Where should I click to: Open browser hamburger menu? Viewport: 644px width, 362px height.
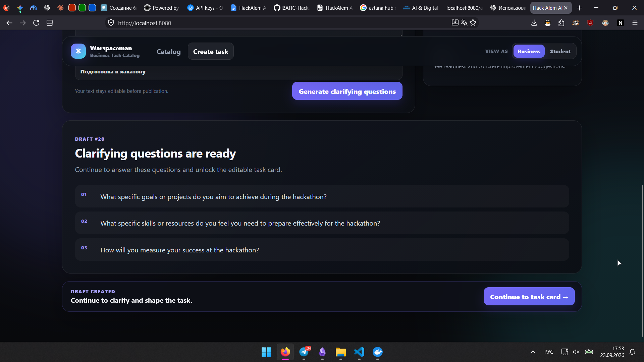point(635,23)
